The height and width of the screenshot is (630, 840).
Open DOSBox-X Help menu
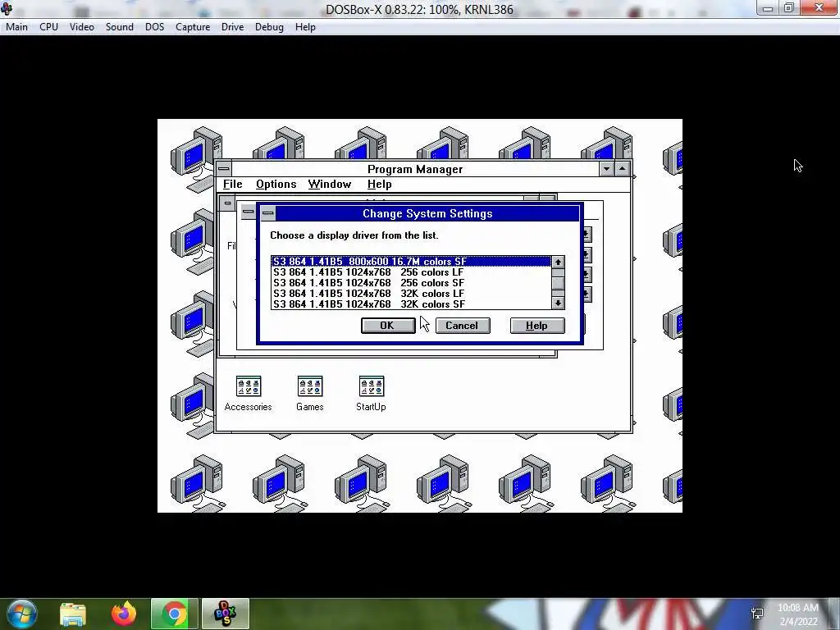point(305,27)
